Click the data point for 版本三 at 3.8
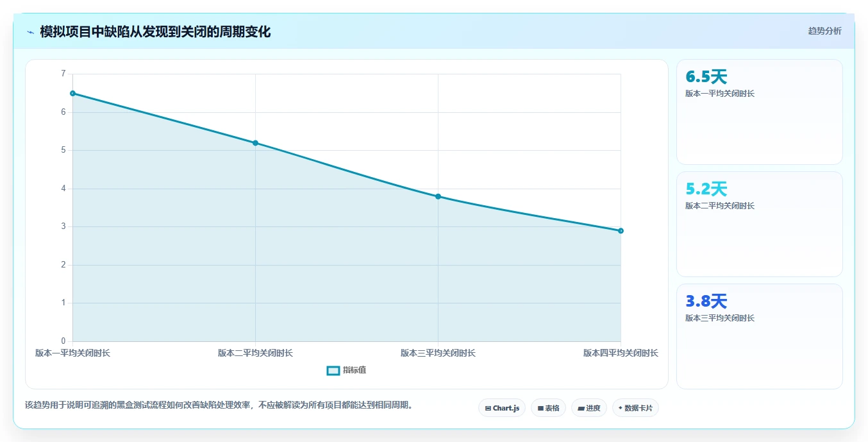Image resolution: width=868 pixels, height=442 pixels. [438, 196]
